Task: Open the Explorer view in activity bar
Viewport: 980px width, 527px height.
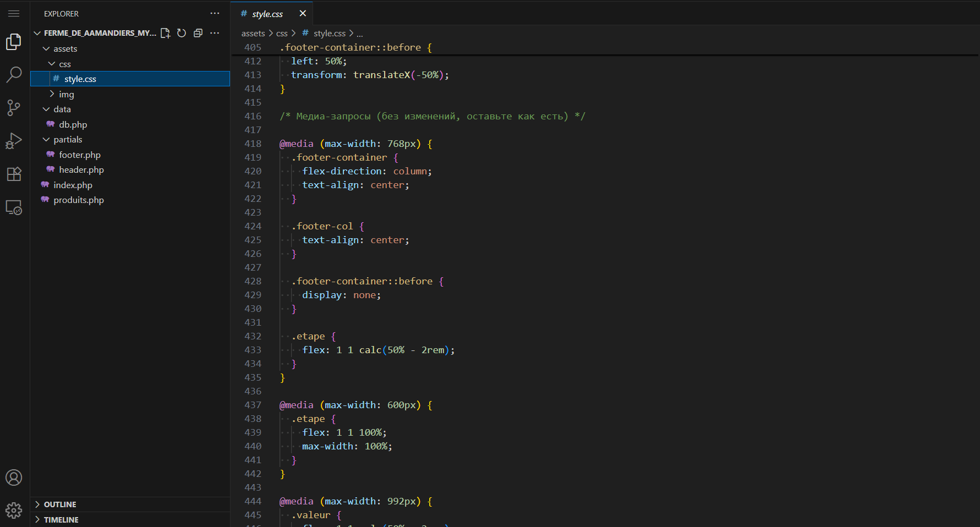Action: [14, 42]
